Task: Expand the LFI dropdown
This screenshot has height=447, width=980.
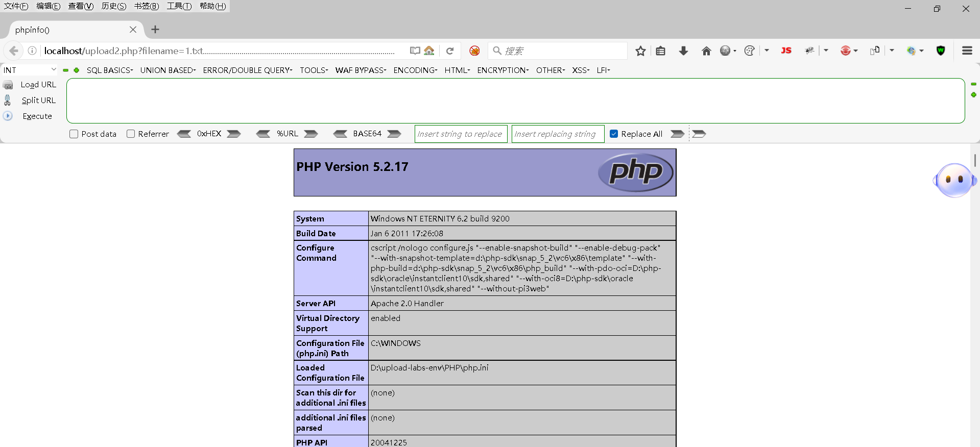Action: [x=604, y=70]
